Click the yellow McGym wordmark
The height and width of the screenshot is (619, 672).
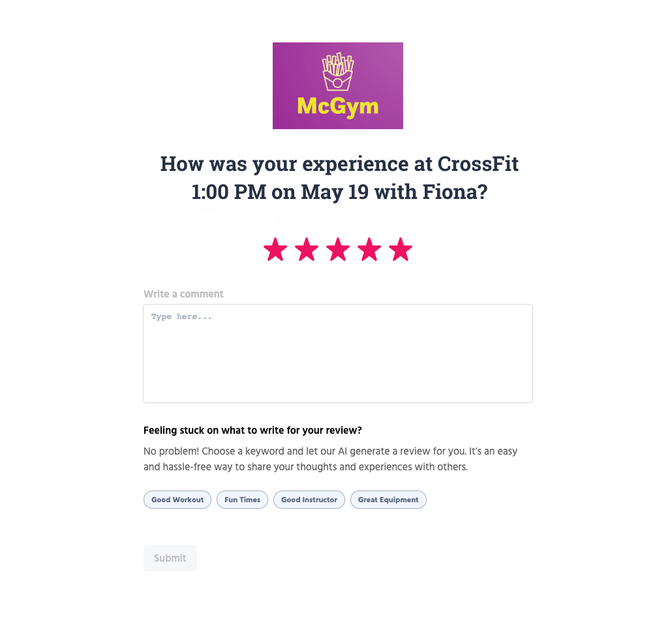pos(337,106)
